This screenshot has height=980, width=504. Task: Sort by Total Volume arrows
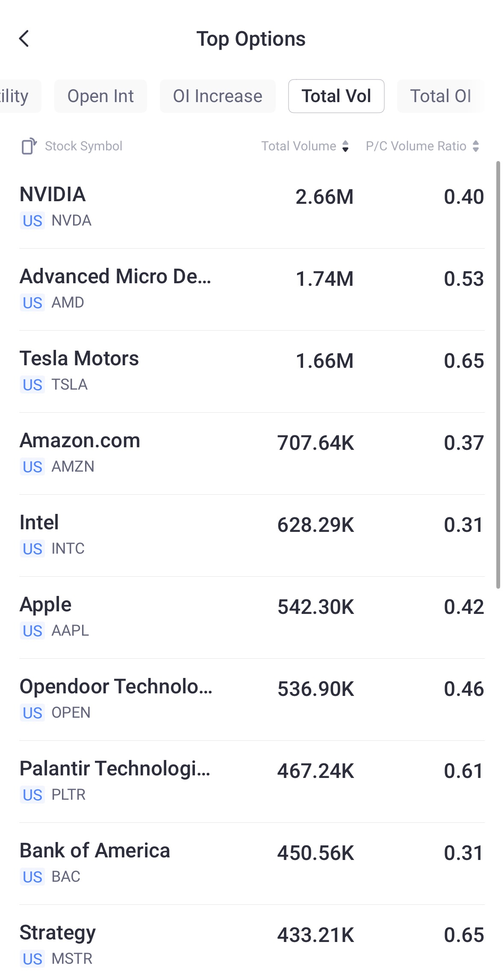(345, 146)
